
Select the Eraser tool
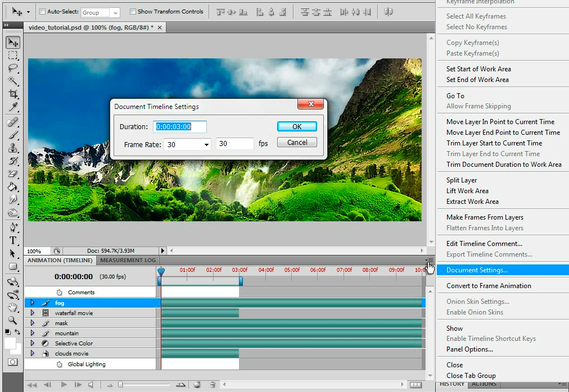[x=13, y=174]
